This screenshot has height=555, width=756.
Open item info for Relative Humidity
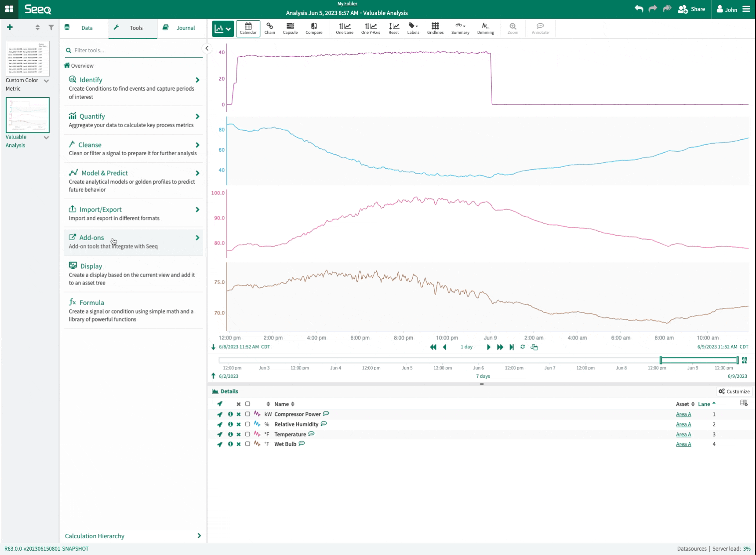pos(230,424)
